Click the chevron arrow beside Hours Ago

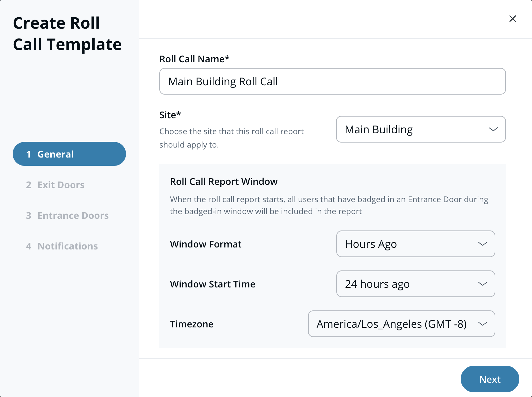pyautogui.click(x=482, y=244)
